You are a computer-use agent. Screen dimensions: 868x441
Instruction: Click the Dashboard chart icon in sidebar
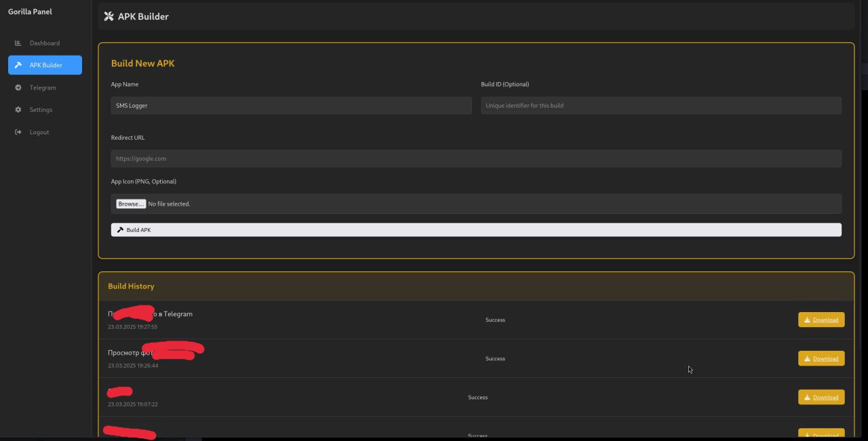(x=18, y=43)
